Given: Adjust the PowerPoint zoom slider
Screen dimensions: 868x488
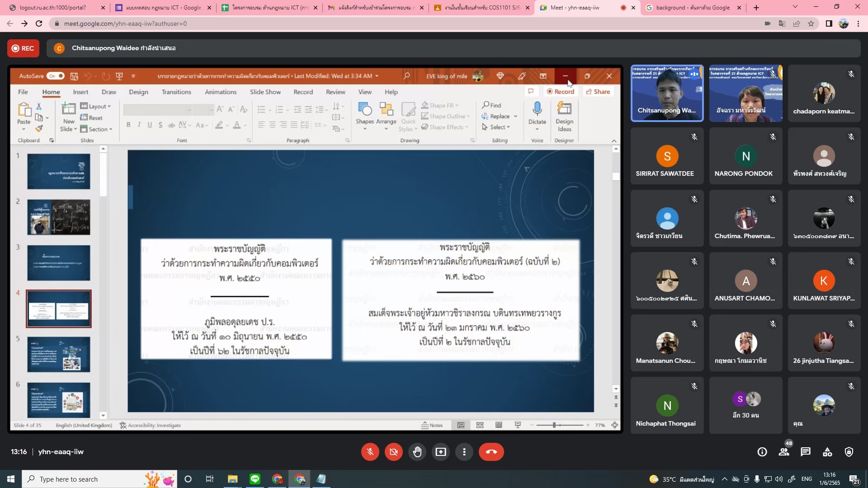Looking at the screenshot, I should point(554,425).
